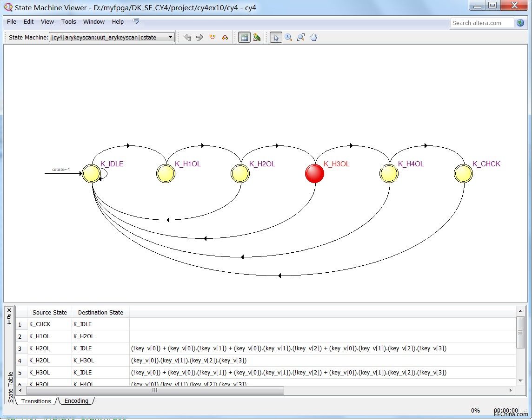Select the red K_H3OL state node
This screenshot has width=532, height=420.
point(314,173)
